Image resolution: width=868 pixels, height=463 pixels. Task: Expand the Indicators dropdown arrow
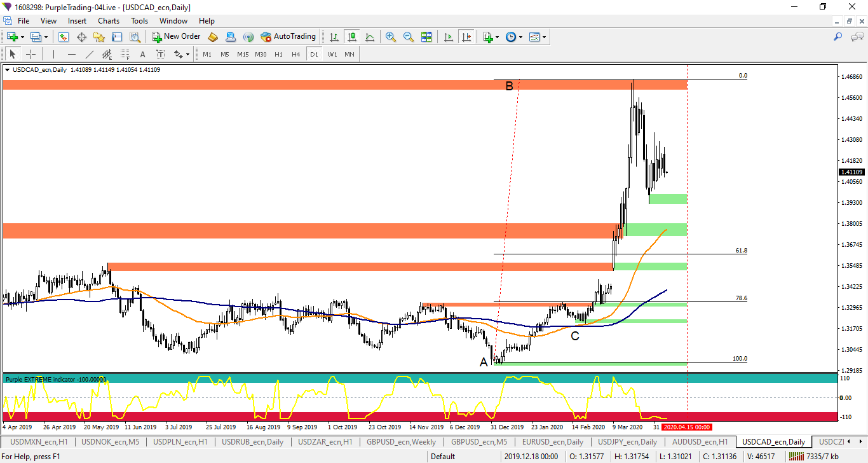[498, 37]
